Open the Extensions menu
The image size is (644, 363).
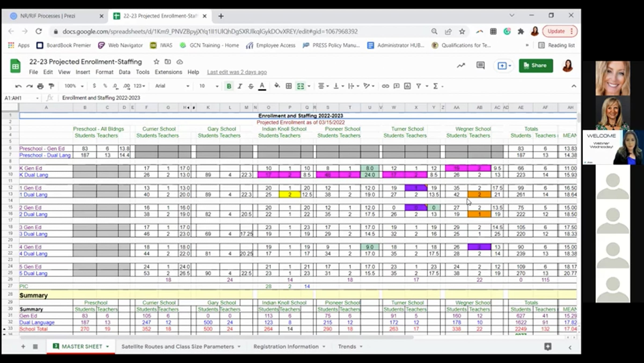[168, 72]
